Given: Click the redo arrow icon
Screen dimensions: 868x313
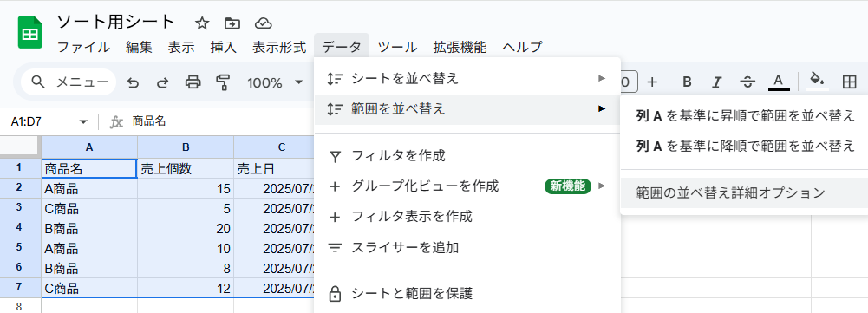Looking at the screenshot, I should pyautogui.click(x=162, y=82).
